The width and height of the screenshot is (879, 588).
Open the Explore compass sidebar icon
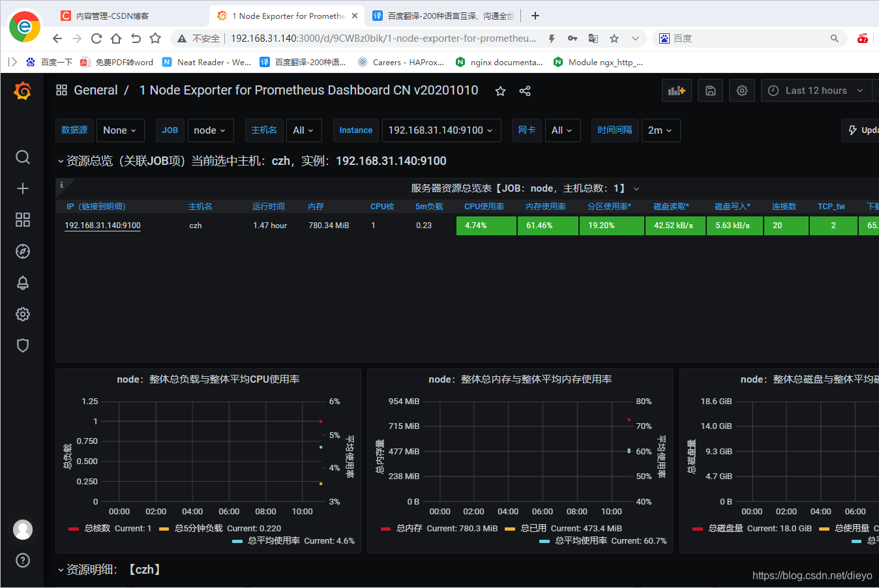click(x=23, y=251)
